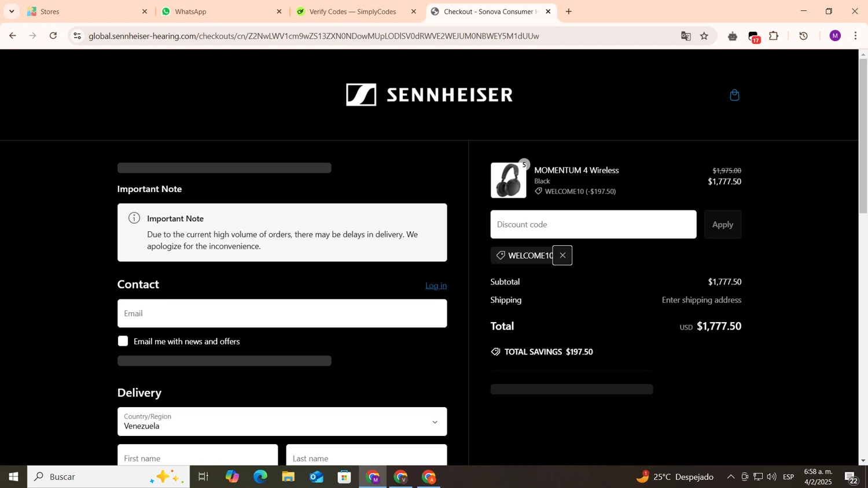View site information icon beside URL
The image size is (868, 488).
(77, 36)
